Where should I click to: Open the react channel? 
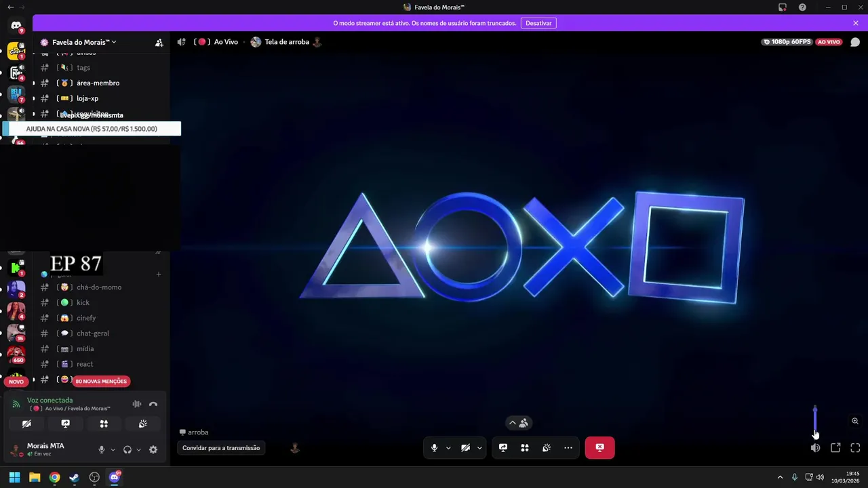tap(85, 364)
